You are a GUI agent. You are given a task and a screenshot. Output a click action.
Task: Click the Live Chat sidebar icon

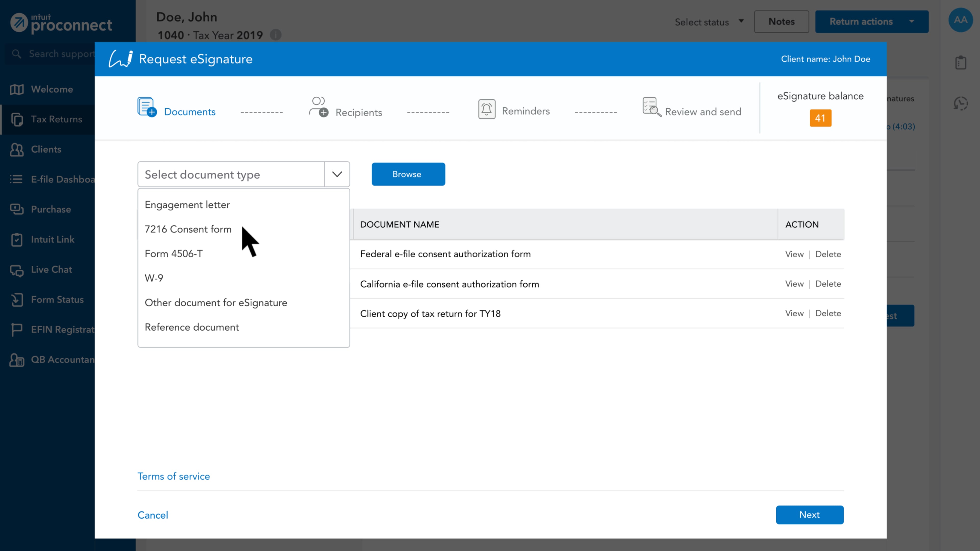[x=17, y=270]
